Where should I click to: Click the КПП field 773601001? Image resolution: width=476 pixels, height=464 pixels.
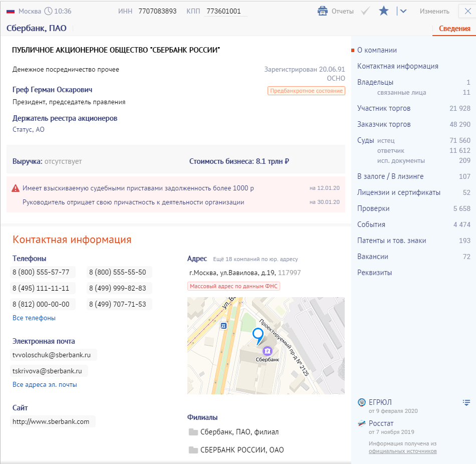(225, 11)
